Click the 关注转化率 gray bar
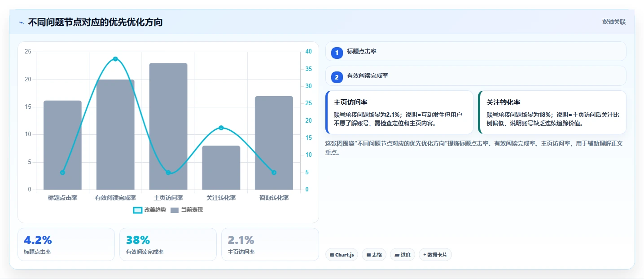Screen dimensions: 644x279 point(221,168)
